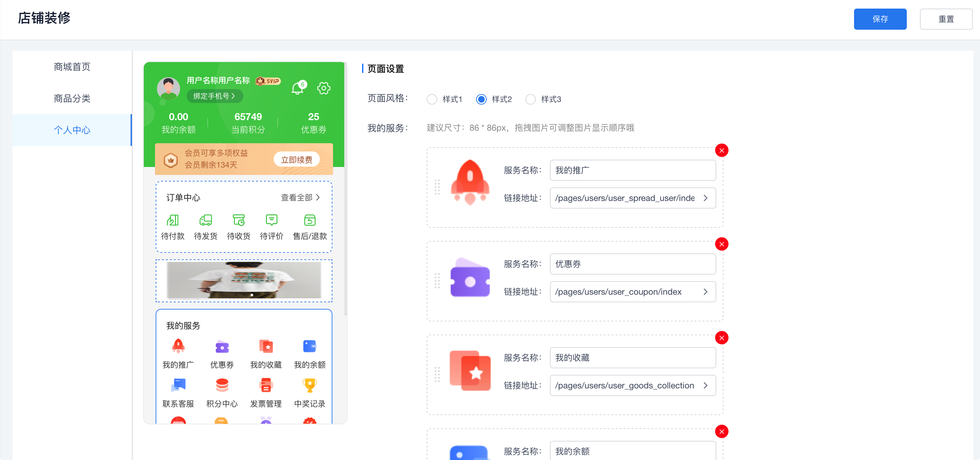Click service name field 我的推广

[633, 170]
